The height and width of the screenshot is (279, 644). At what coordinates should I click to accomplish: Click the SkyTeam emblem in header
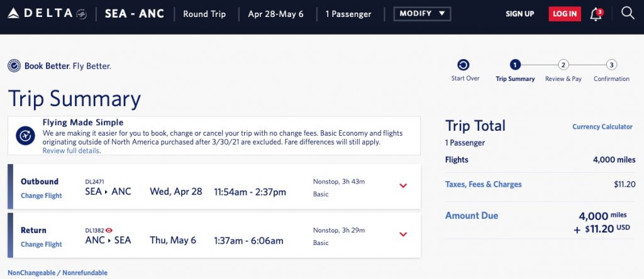[x=80, y=14]
